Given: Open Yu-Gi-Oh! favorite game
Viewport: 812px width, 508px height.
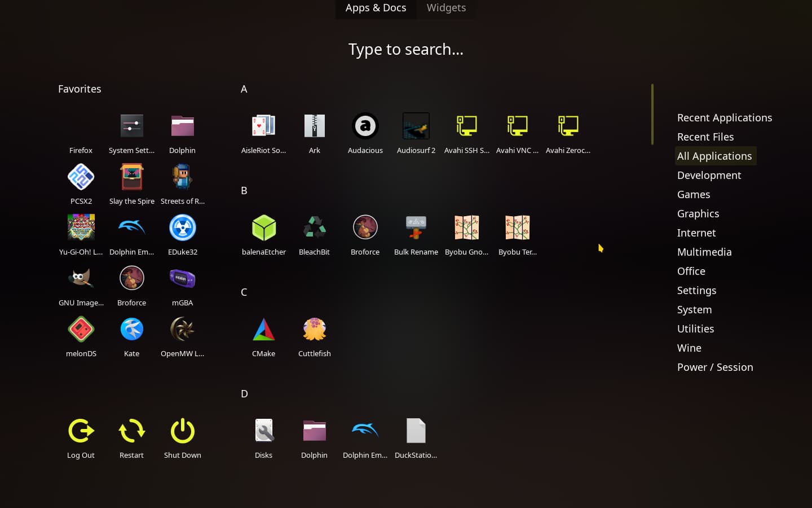Looking at the screenshot, I should [81, 235].
